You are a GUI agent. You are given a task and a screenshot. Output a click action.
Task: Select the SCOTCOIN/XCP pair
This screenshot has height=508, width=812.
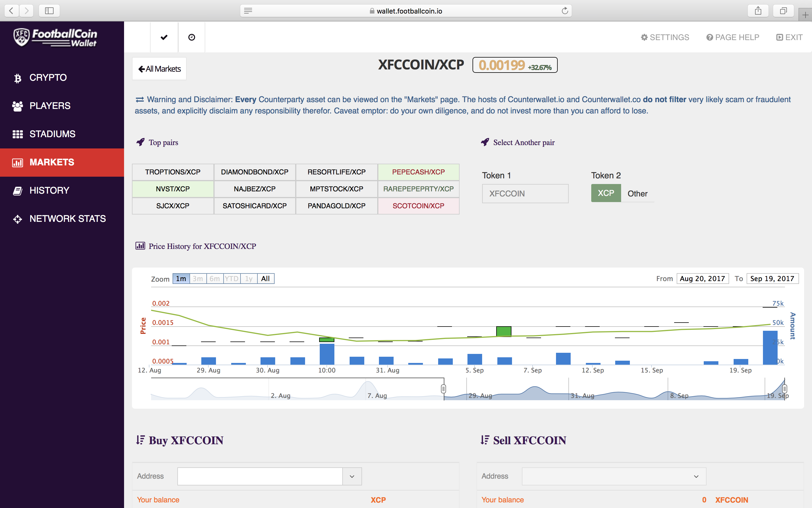418,206
